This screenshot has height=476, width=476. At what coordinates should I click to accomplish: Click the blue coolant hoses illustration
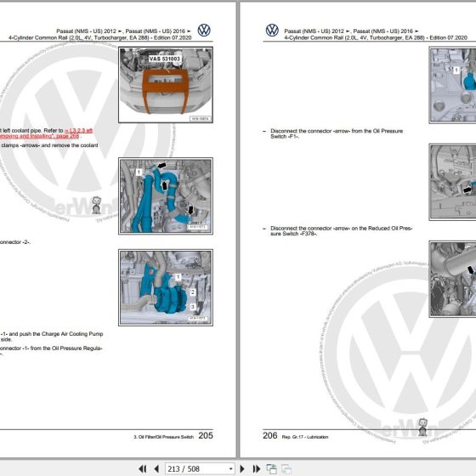pyautogui.click(x=166, y=196)
